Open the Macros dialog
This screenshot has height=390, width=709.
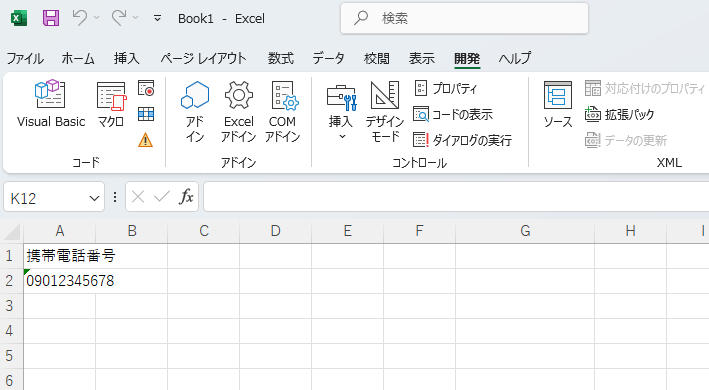click(111, 104)
